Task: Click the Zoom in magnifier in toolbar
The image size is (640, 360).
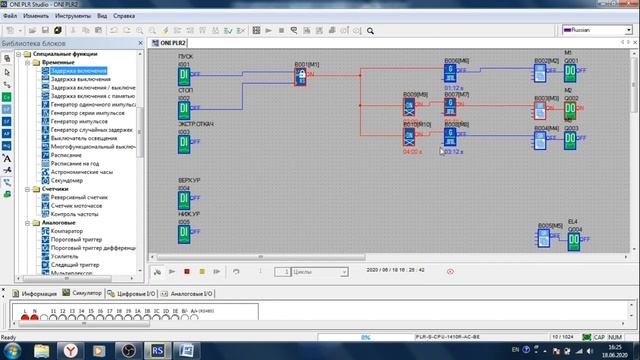Action: pos(140,31)
